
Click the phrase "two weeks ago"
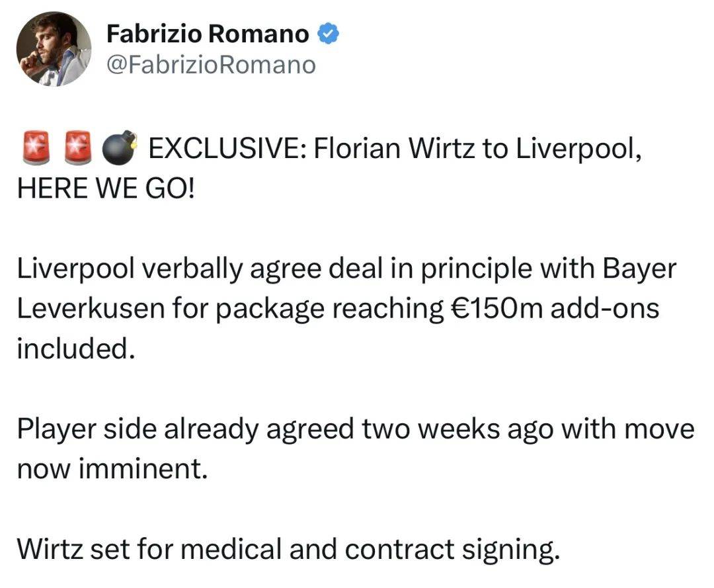[x=452, y=431]
